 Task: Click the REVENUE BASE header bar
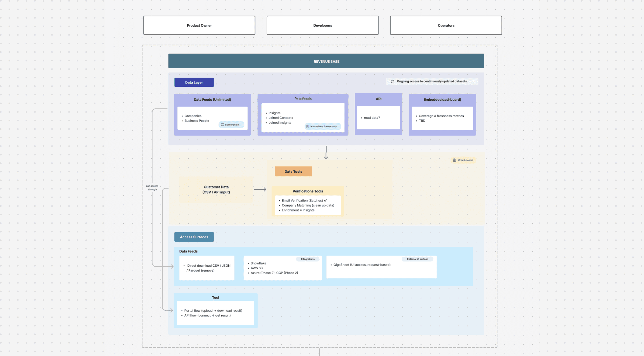click(x=326, y=61)
